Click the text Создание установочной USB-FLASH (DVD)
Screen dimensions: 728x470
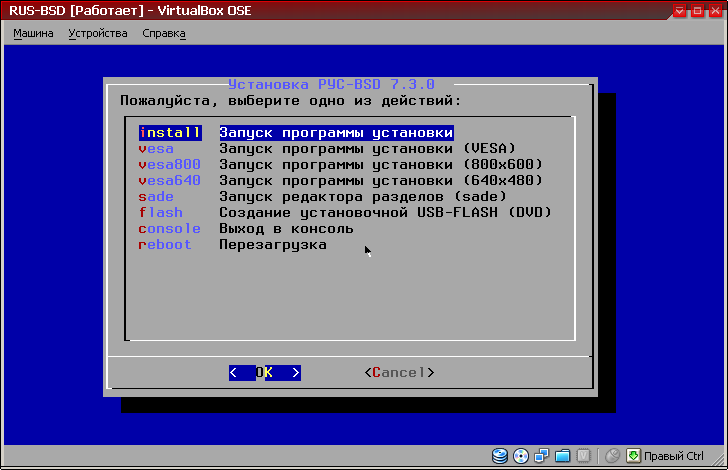(385, 212)
